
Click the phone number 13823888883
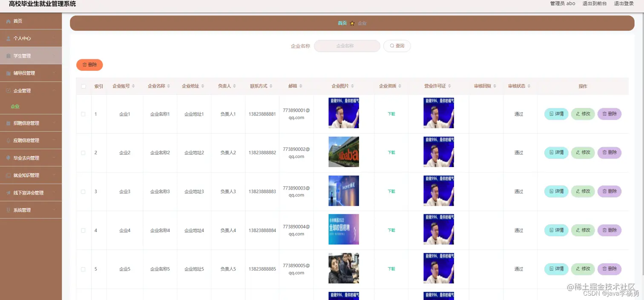pos(262,192)
